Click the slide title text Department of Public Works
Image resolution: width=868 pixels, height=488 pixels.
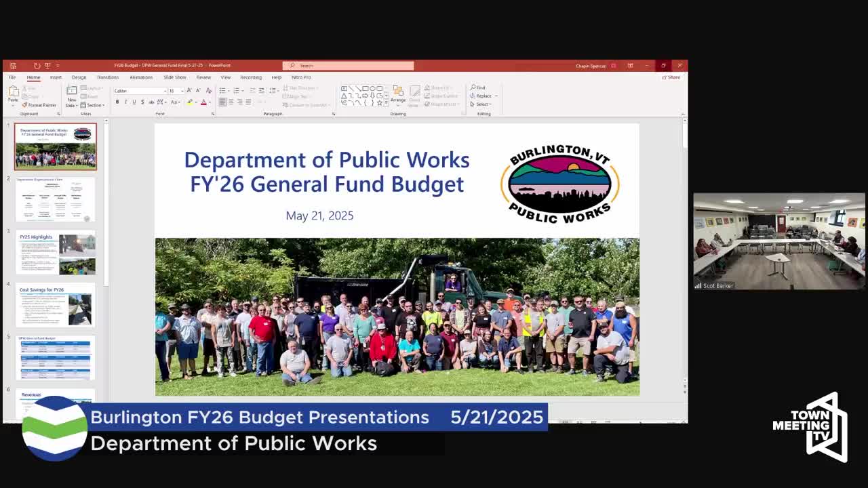tap(327, 160)
